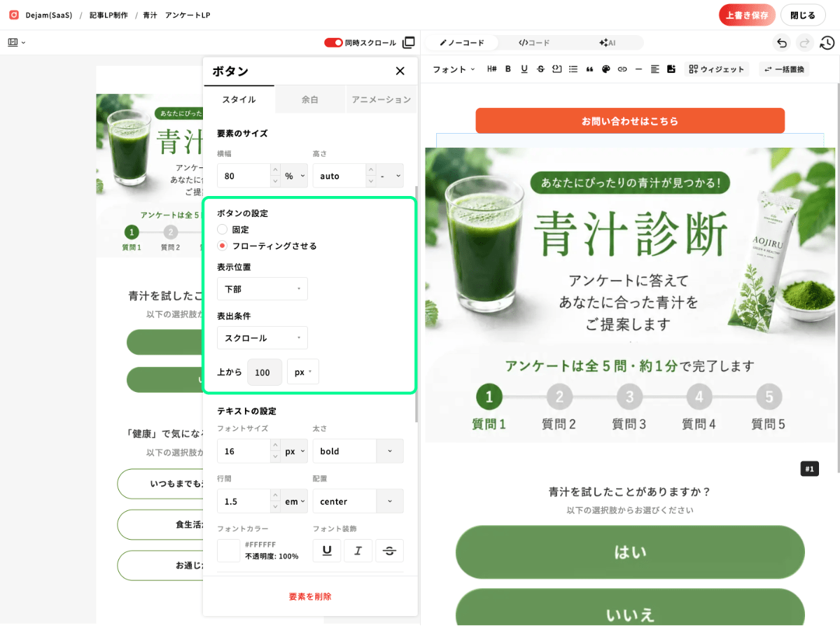The height and width of the screenshot is (630, 840).
Task: Click the 上から offset field showing 100
Action: point(265,372)
